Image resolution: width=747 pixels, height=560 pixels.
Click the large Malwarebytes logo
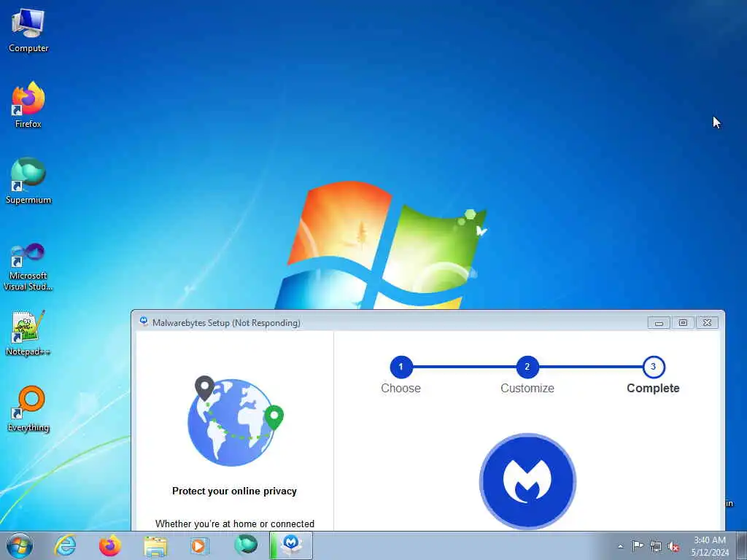[527, 481]
